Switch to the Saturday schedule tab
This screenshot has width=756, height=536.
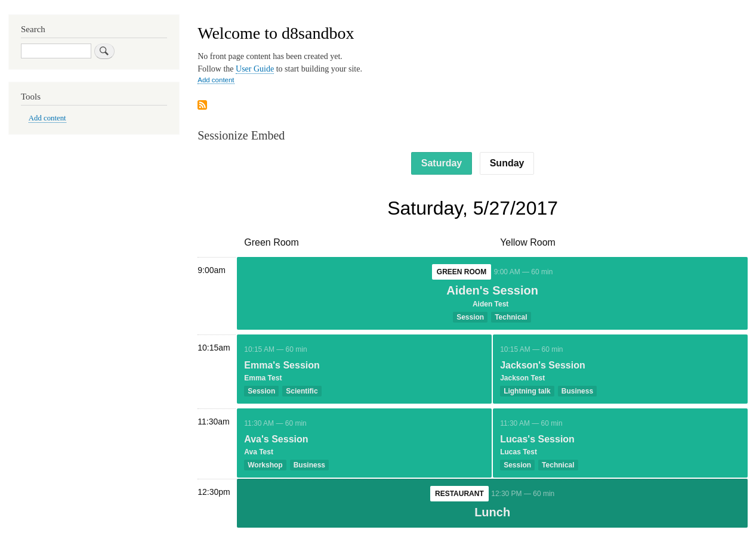(441, 162)
